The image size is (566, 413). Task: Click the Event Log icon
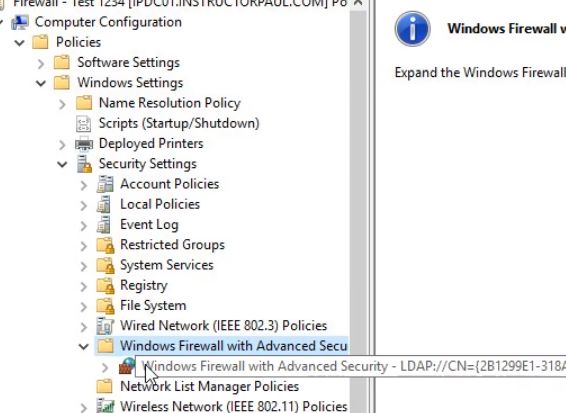click(104, 225)
